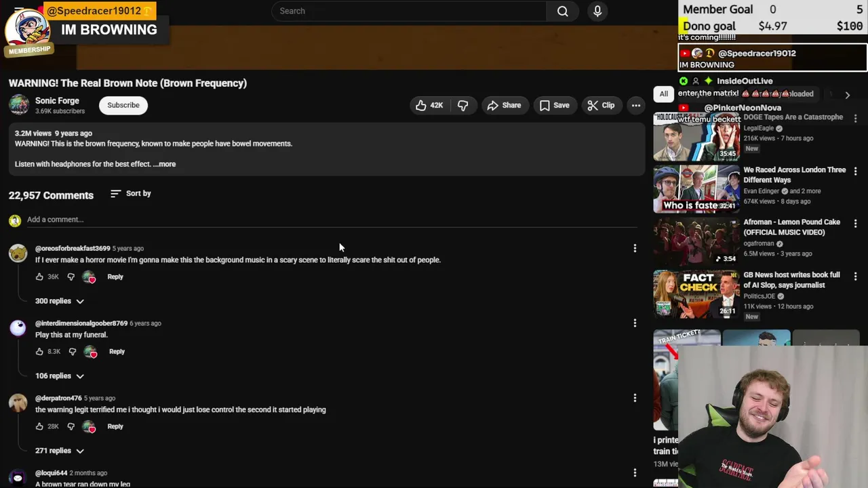Dislike the Brown Note video
The width and height of the screenshot is (868, 488).
pos(463,105)
